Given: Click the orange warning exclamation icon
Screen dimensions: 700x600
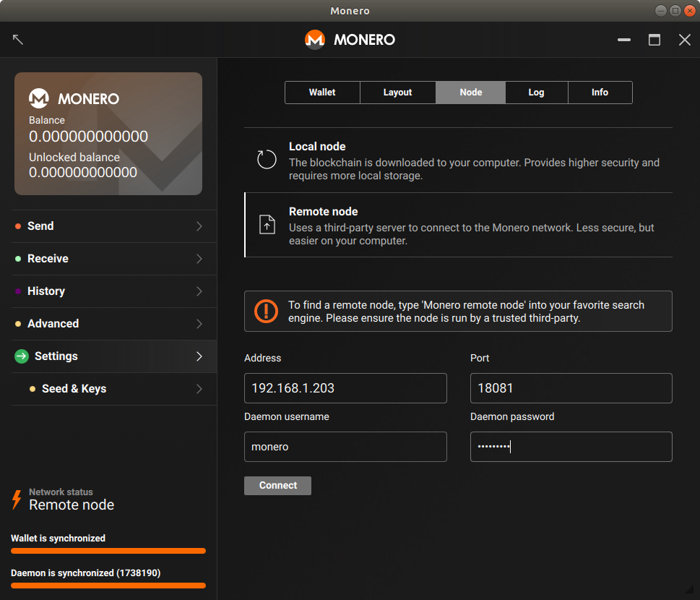Looking at the screenshot, I should pos(266,311).
